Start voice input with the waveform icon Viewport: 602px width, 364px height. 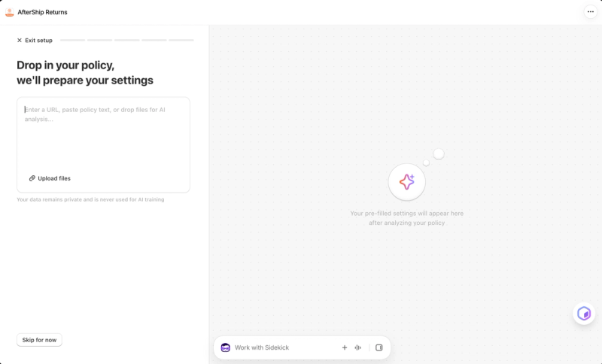[358, 347]
